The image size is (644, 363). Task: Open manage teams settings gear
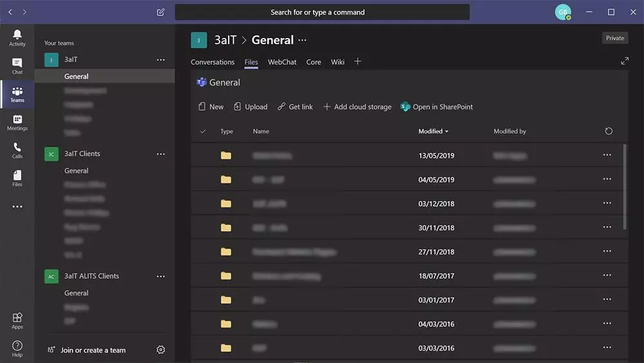point(160,350)
